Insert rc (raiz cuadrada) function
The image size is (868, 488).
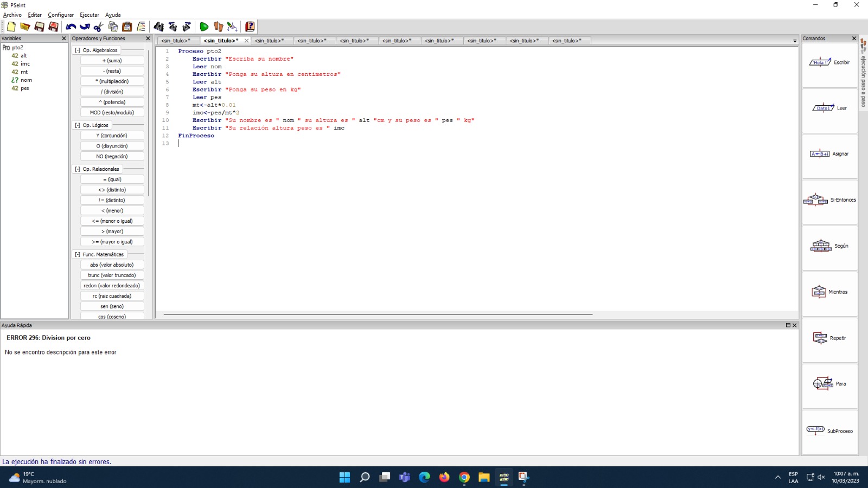pyautogui.click(x=112, y=296)
